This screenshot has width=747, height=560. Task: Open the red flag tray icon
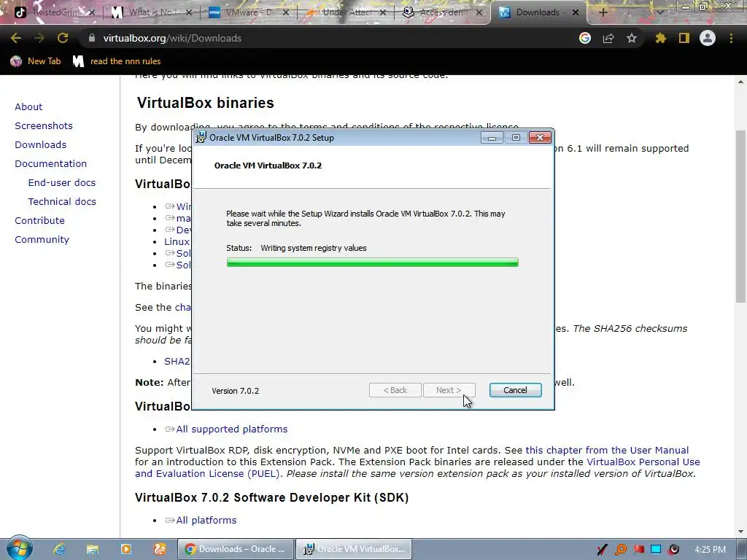(x=638, y=550)
